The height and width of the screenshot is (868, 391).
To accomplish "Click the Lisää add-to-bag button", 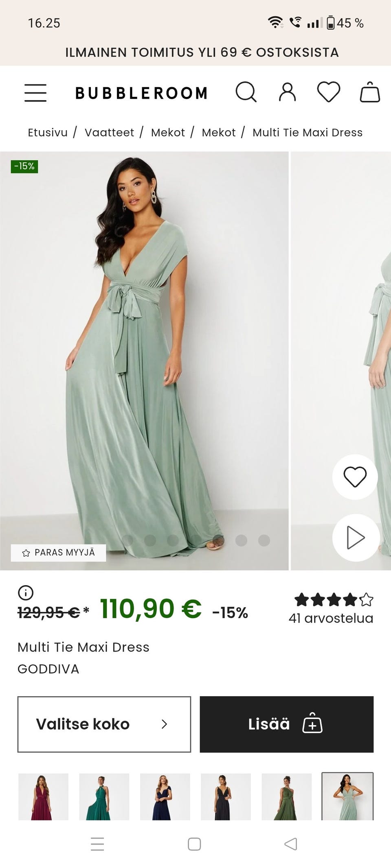I will (x=286, y=724).
